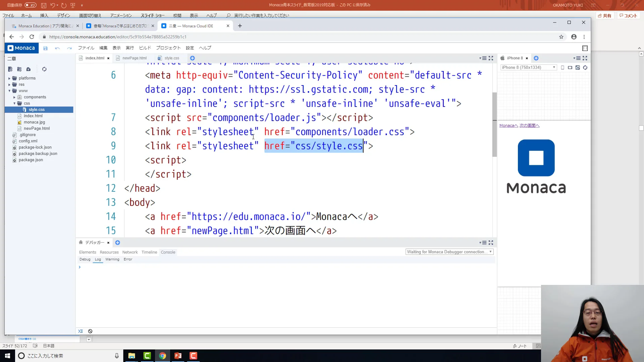Open iPhone 8 (750x1334) device dropdown
Viewport: 644px width, 362px height.
point(529,67)
